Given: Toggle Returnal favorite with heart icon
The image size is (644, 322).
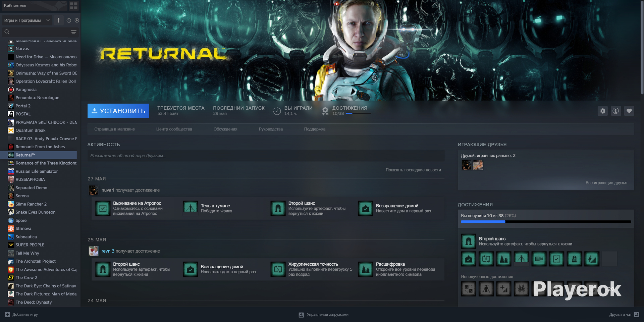Looking at the screenshot, I should (629, 111).
